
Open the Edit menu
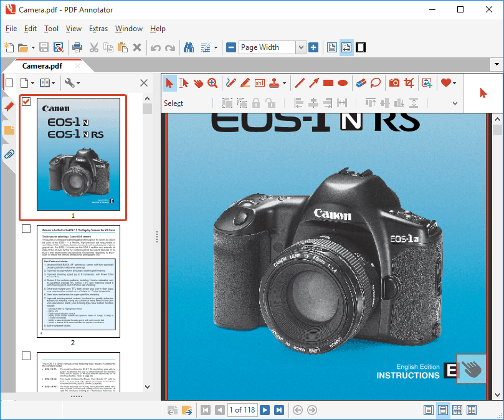click(x=31, y=29)
